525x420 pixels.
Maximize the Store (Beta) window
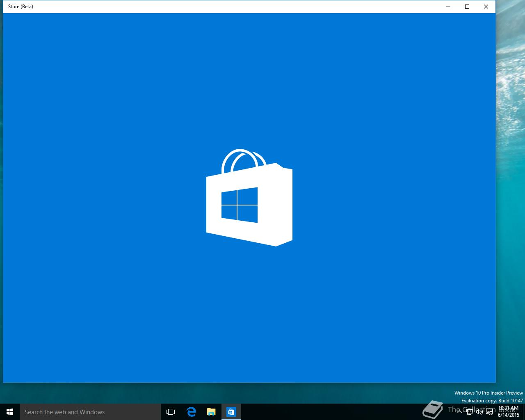pyautogui.click(x=467, y=7)
